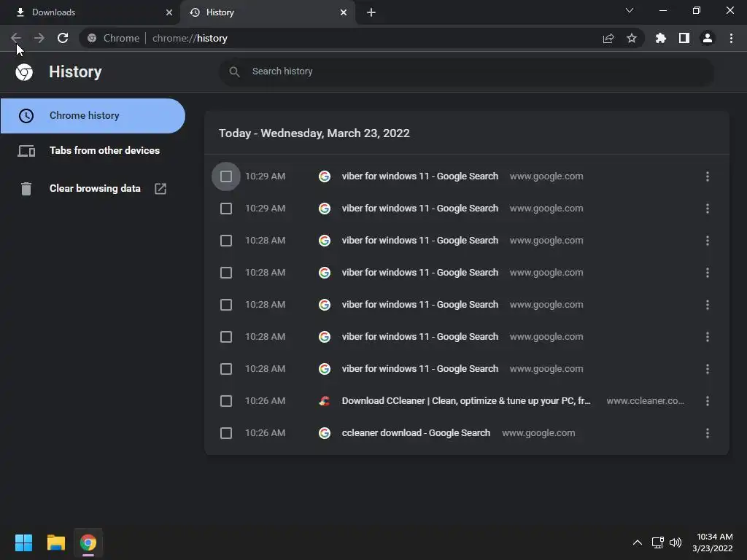747x560 pixels.
Task: Click the clock icon in Chrome history item
Action: click(26, 116)
